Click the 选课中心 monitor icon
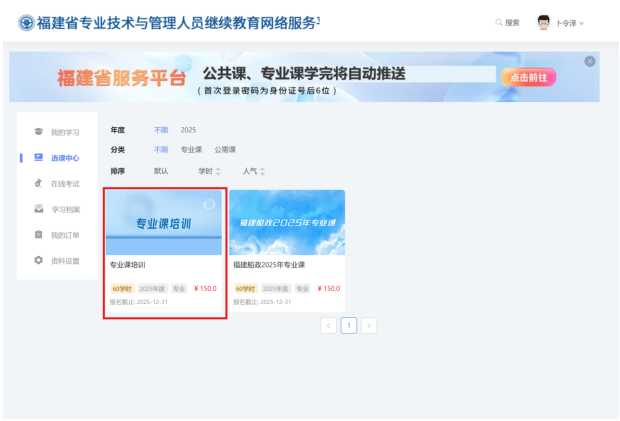 click(38, 157)
